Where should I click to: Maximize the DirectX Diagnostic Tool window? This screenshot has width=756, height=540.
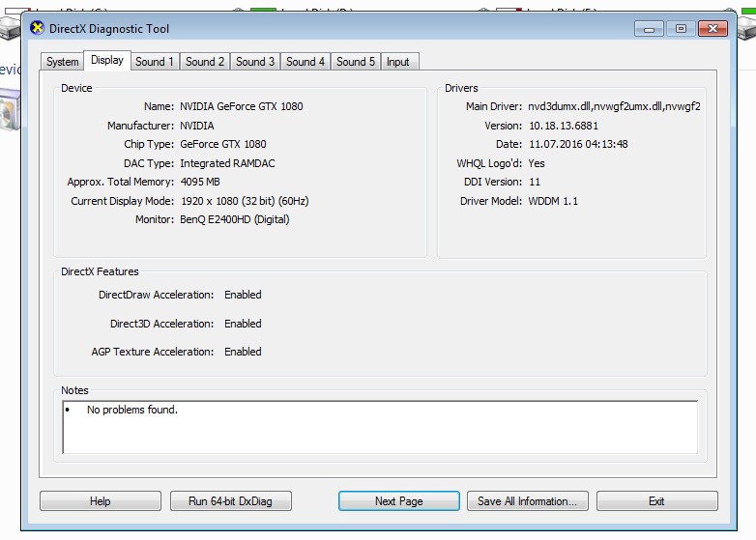click(x=681, y=29)
